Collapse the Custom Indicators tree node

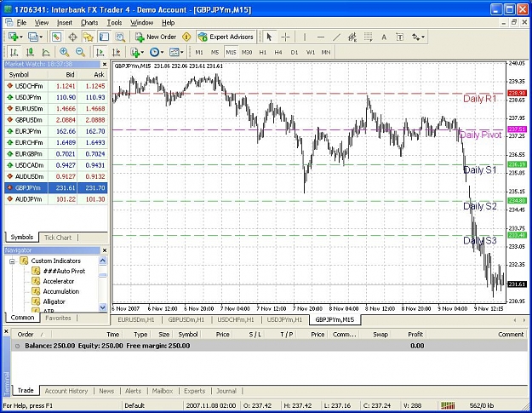(x=12, y=261)
